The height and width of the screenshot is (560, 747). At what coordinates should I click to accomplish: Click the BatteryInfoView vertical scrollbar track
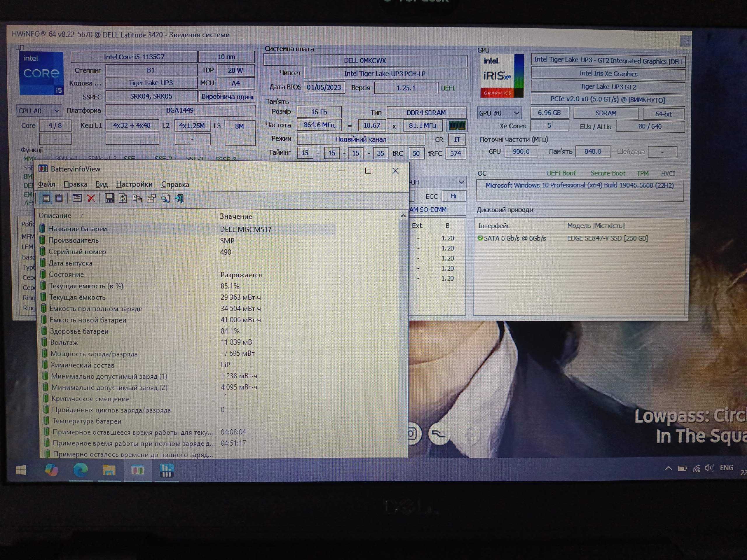point(403,337)
